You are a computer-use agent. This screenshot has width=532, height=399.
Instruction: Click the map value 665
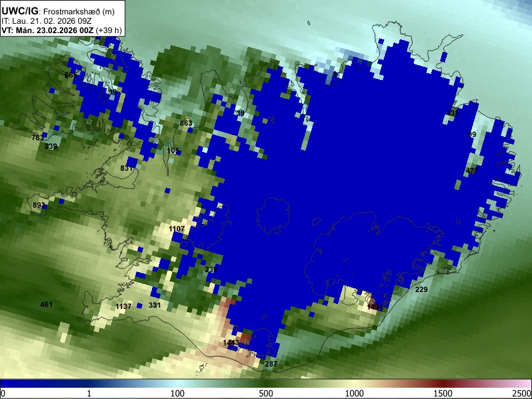tap(71, 75)
